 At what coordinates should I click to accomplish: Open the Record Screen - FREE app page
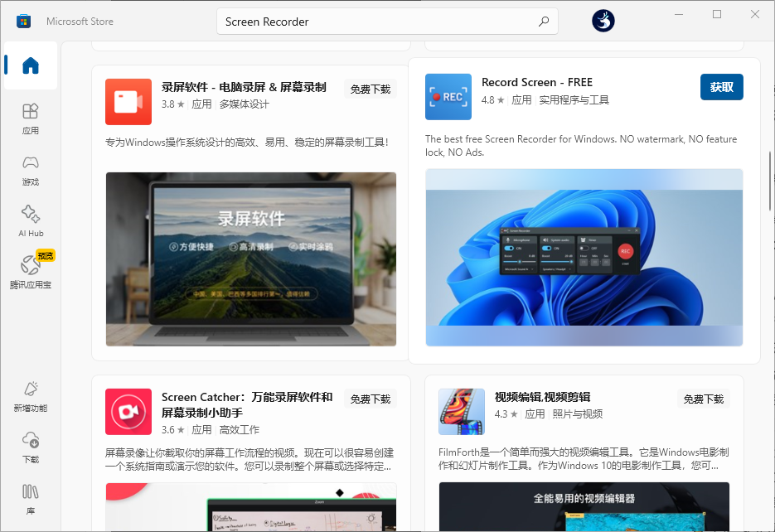[x=537, y=82]
